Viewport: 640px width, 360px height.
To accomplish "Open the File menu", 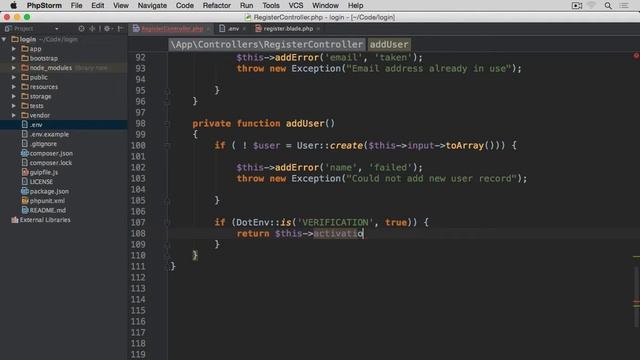I will point(76,5).
